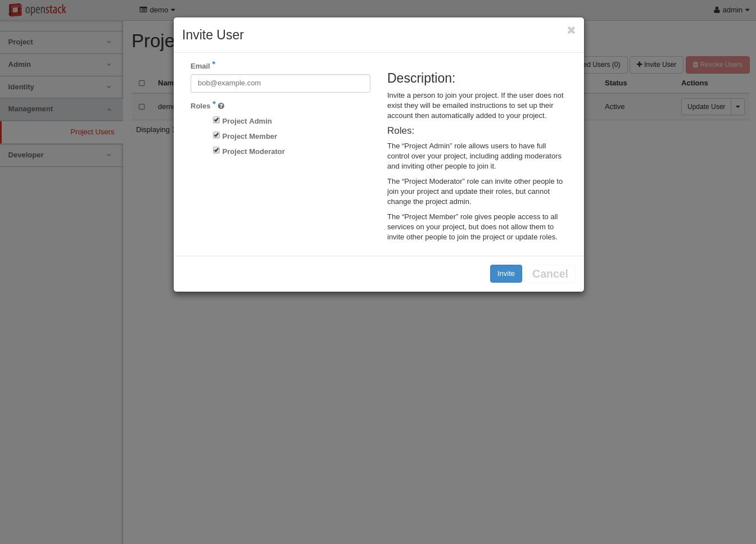Toggle the select-all checkbox in table header
The image size is (756, 544).
point(142,83)
